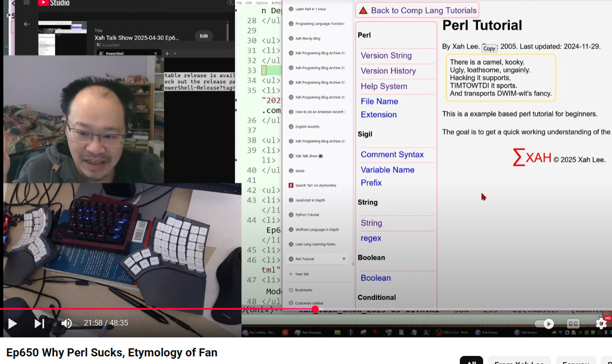Click the Copy button near the byline
612x364 pixels.
coord(489,48)
